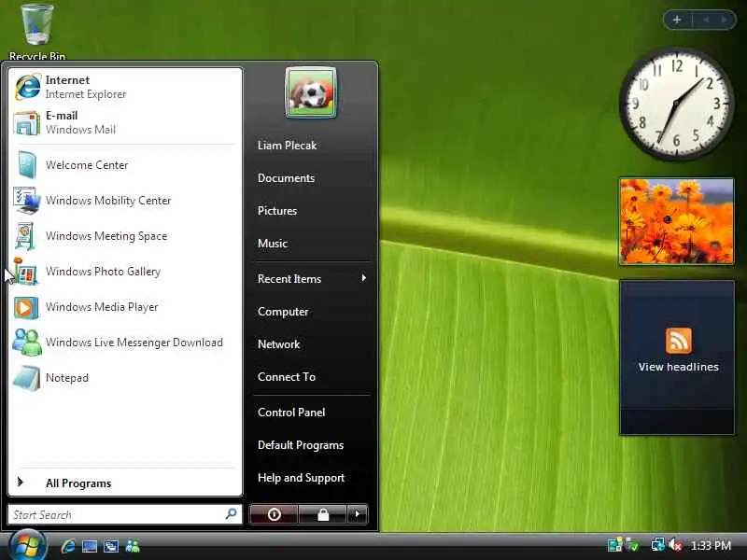This screenshot has height=560, width=747.
Task: Click the muted volume tray icon
Action: pyautogui.click(x=674, y=545)
